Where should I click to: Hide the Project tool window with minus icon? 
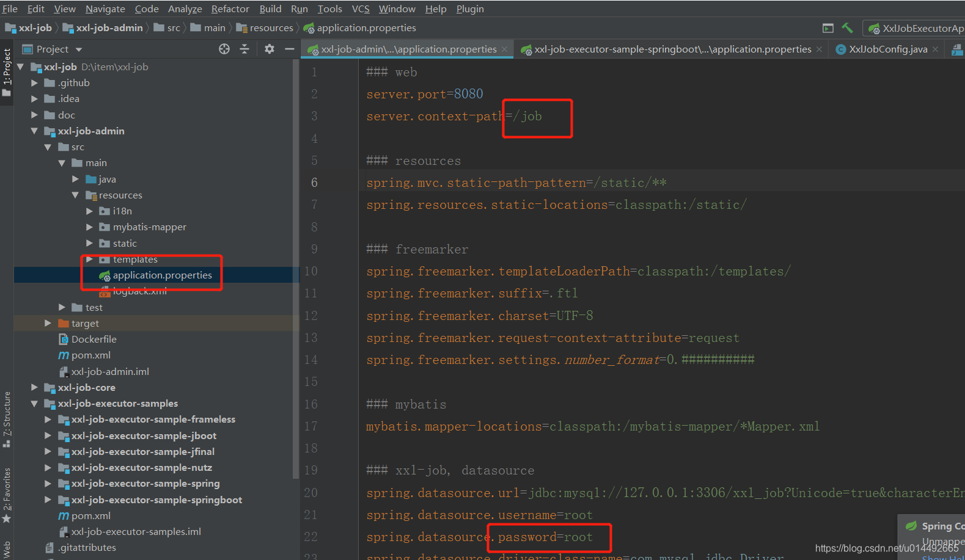click(290, 49)
